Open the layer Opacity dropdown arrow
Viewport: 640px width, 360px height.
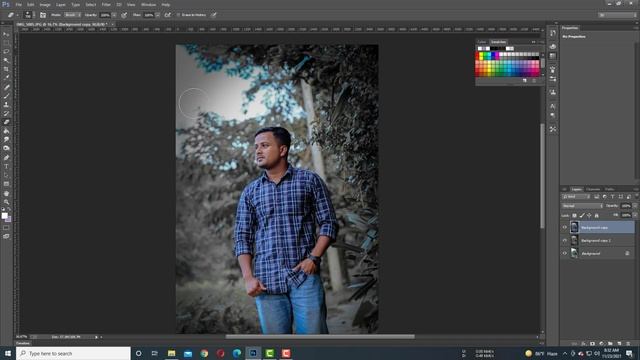pos(635,206)
